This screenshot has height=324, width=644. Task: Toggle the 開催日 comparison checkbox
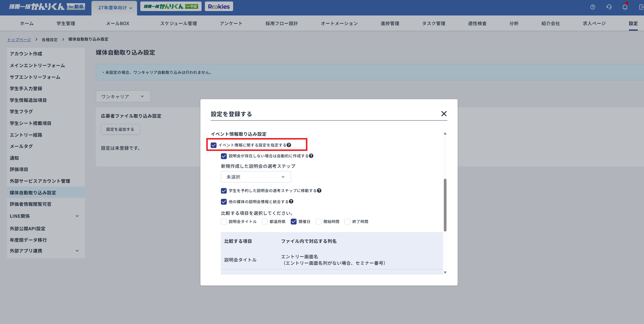(x=294, y=222)
